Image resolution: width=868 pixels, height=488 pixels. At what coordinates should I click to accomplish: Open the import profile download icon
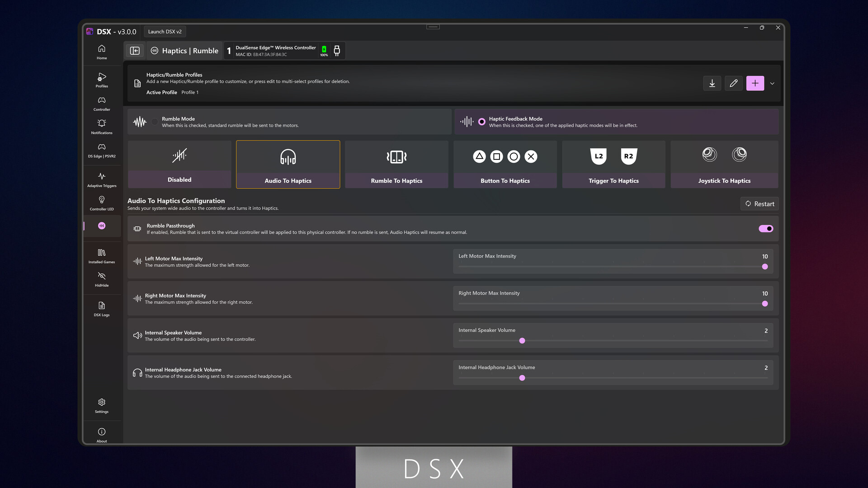712,83
